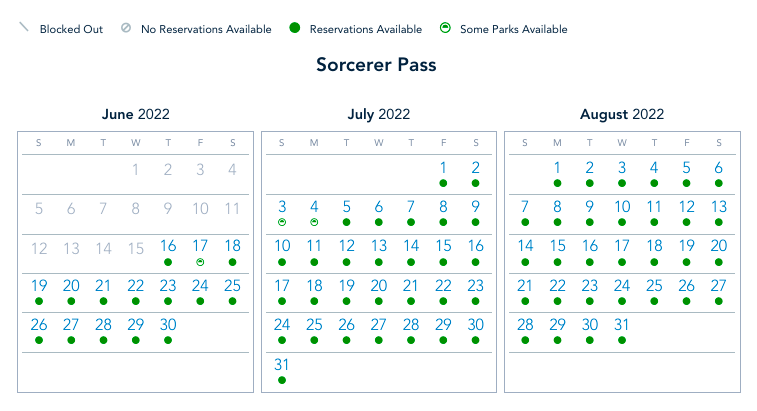The height and width of the screenshot is (411, 757).
Task: Click the green availability dot under July 31
Action: pyautogui.click(x=282, y=379)
